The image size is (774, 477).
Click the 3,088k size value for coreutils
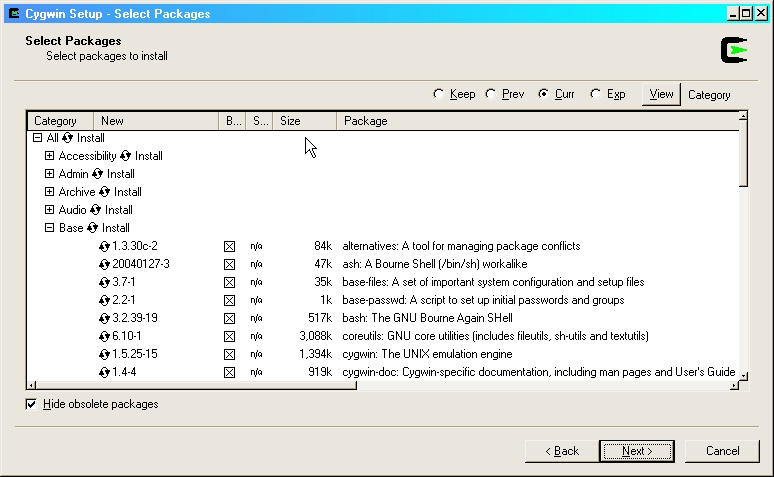point(315,336)
